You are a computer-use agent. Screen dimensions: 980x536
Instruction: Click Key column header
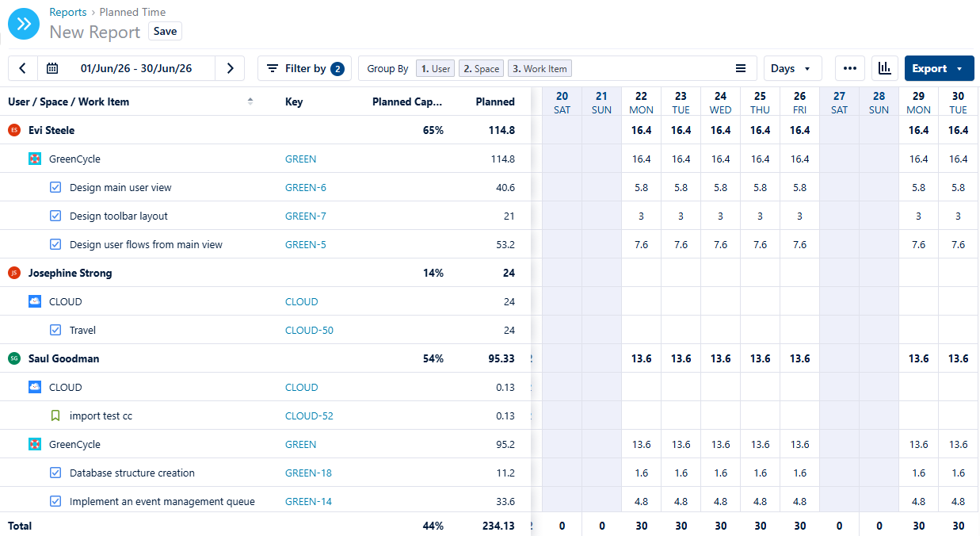294,101
